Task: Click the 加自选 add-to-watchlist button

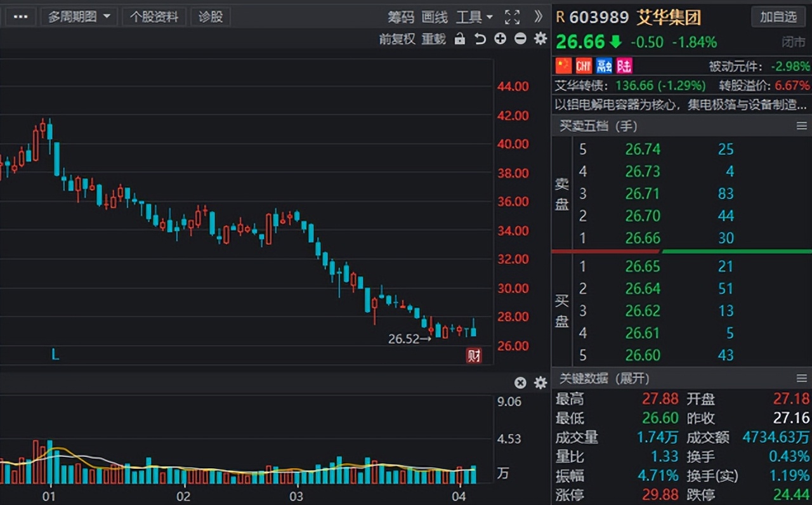Action: click(x=778, y=17)
